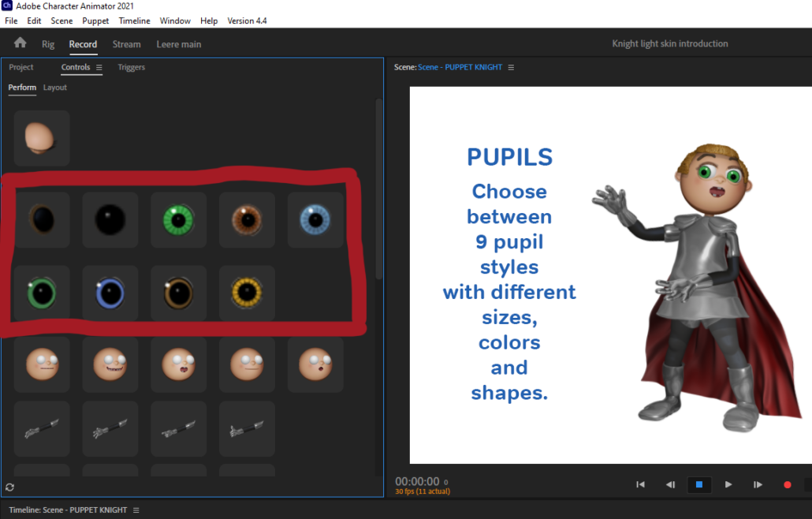Trigger the neutral closed mouth face
The width and height of the screenshot is (812, 519).
click(42, 364)
